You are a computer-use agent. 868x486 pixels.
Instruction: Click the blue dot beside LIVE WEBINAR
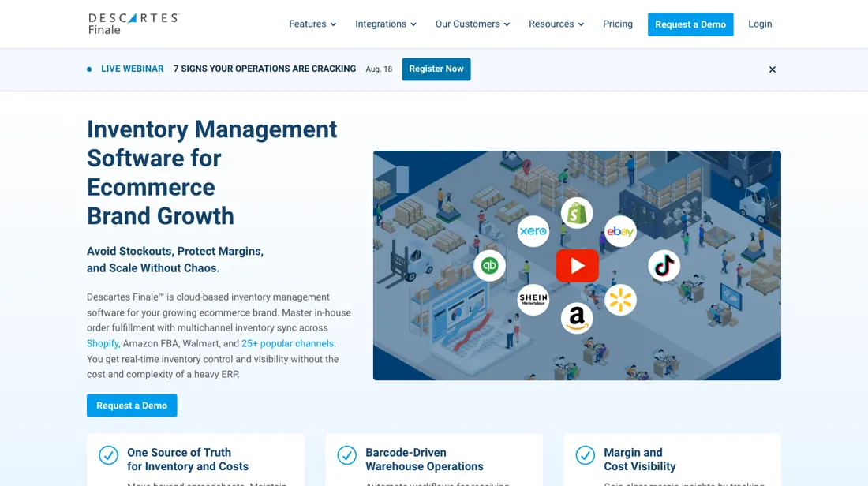coord(89,69)
